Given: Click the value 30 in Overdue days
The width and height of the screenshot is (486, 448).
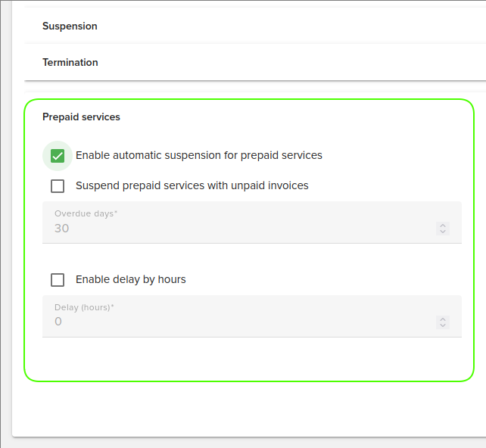Looking at the screenshot, I should [62, 229].
